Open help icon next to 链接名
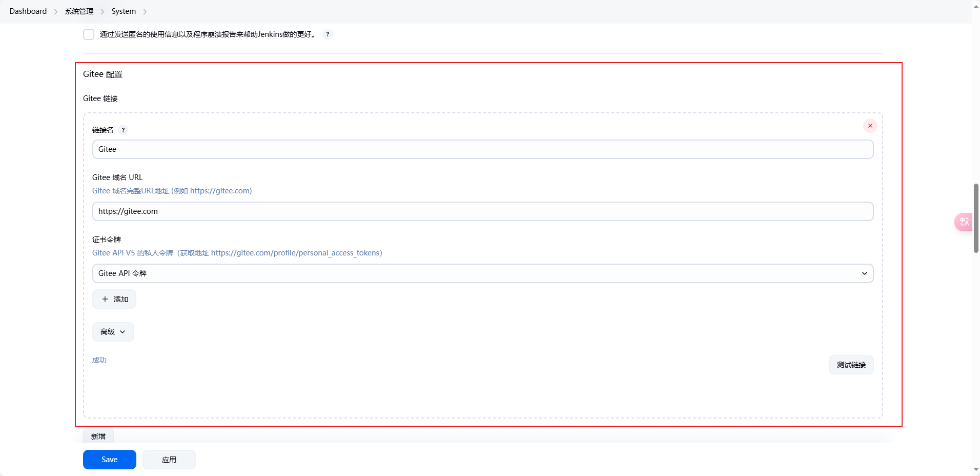Viewport: 980px width, 476px height. coord(123,130)
